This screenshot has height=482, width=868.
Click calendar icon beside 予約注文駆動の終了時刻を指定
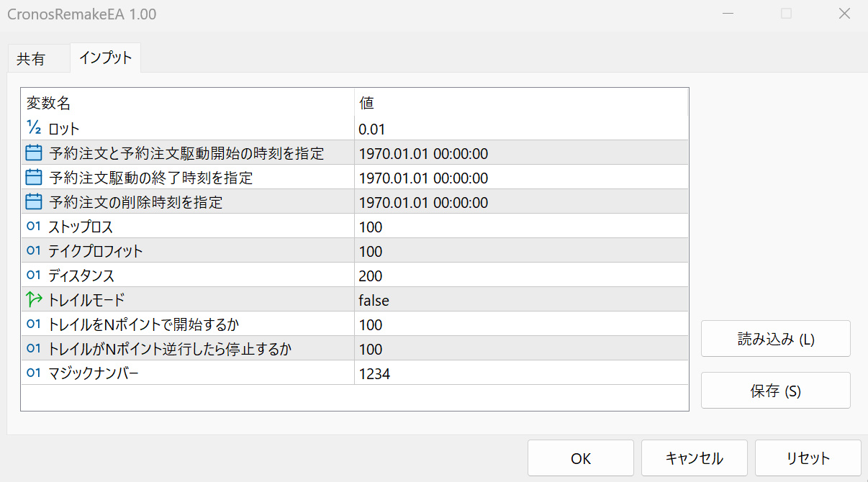[x=34, y=178]
